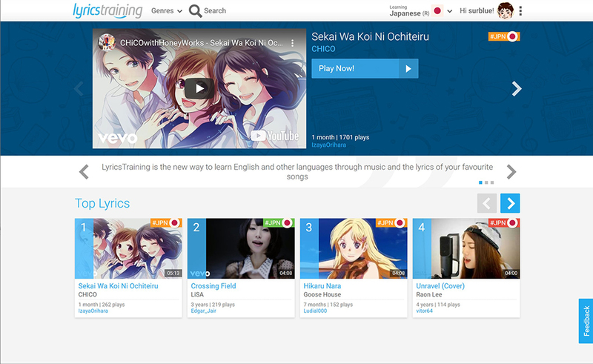Click #JPN tag on Crossing Field card

tap(279, 223)
